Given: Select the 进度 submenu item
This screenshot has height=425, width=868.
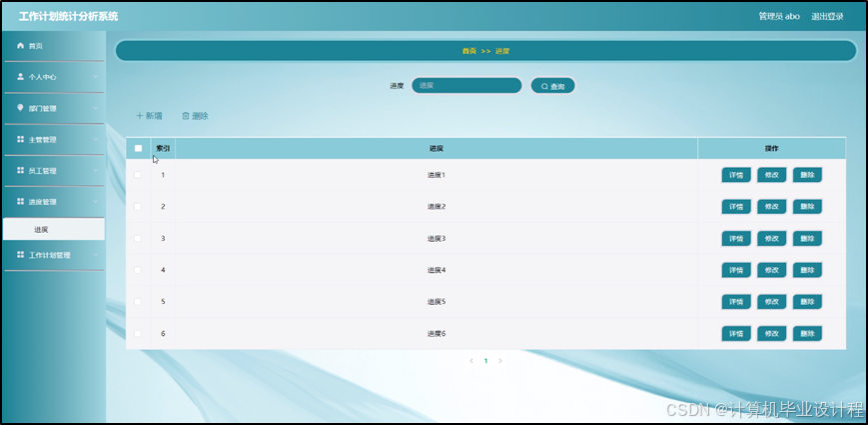Looking at the screenshot, I should pos(54,229).
